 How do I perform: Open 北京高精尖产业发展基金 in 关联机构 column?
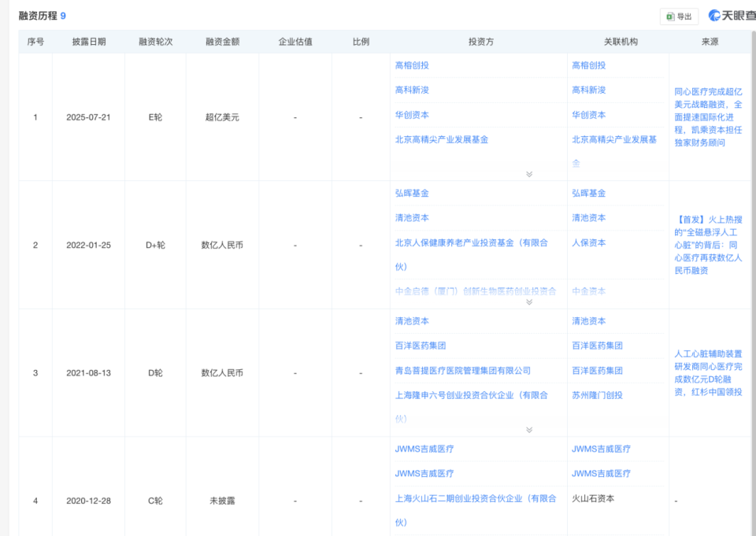coord(614,139)
